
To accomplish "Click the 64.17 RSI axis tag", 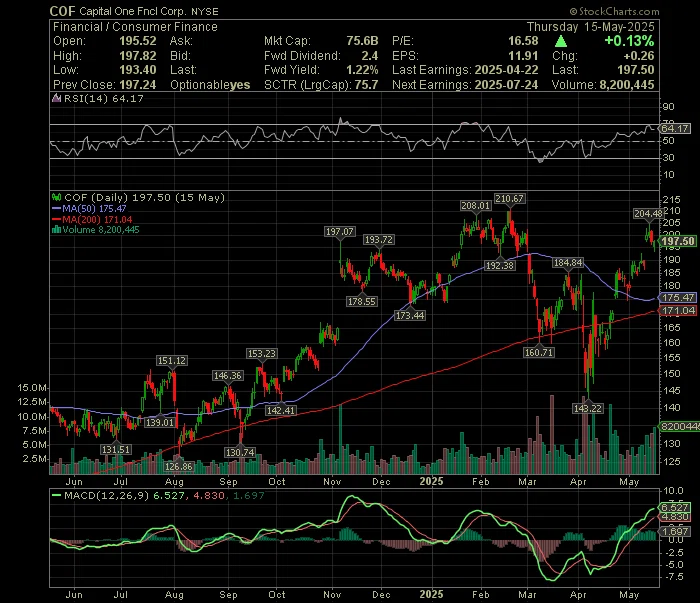I will tap(675, 129).
